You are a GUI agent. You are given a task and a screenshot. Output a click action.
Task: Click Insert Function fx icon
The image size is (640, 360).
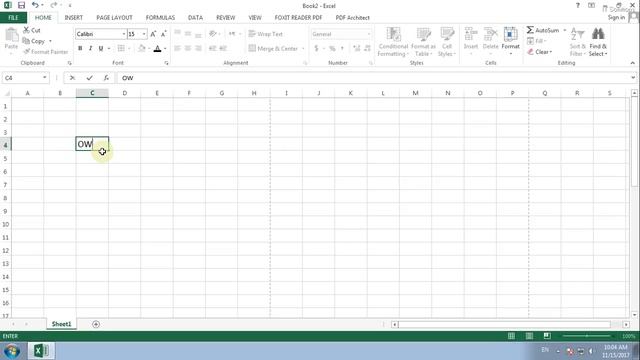[106, 78]
